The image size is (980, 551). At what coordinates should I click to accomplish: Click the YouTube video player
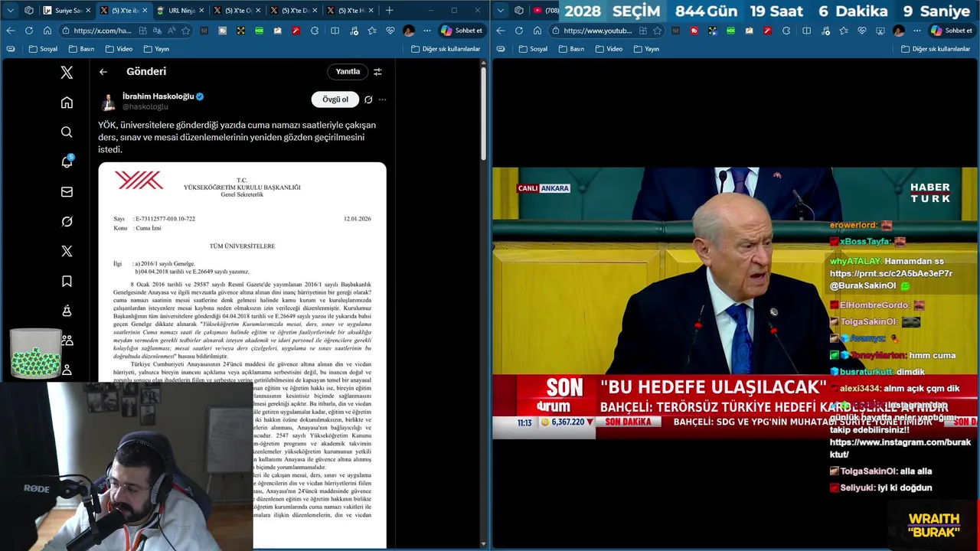pos(735,302)
